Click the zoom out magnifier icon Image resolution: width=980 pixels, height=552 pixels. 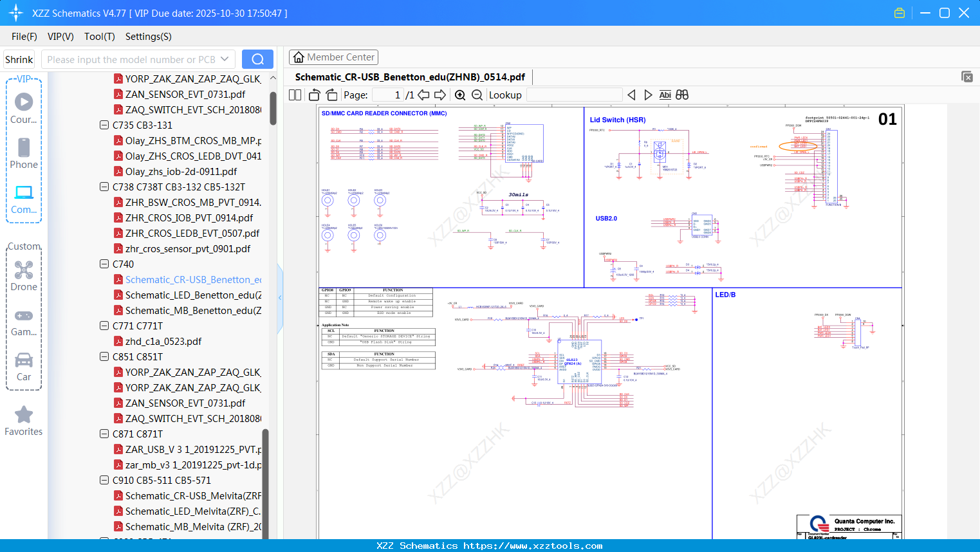pos(477,95)
